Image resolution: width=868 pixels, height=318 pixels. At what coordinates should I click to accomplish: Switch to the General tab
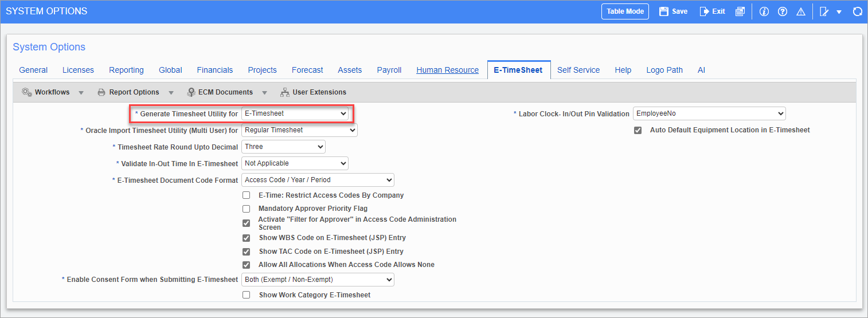pos(33,70)
